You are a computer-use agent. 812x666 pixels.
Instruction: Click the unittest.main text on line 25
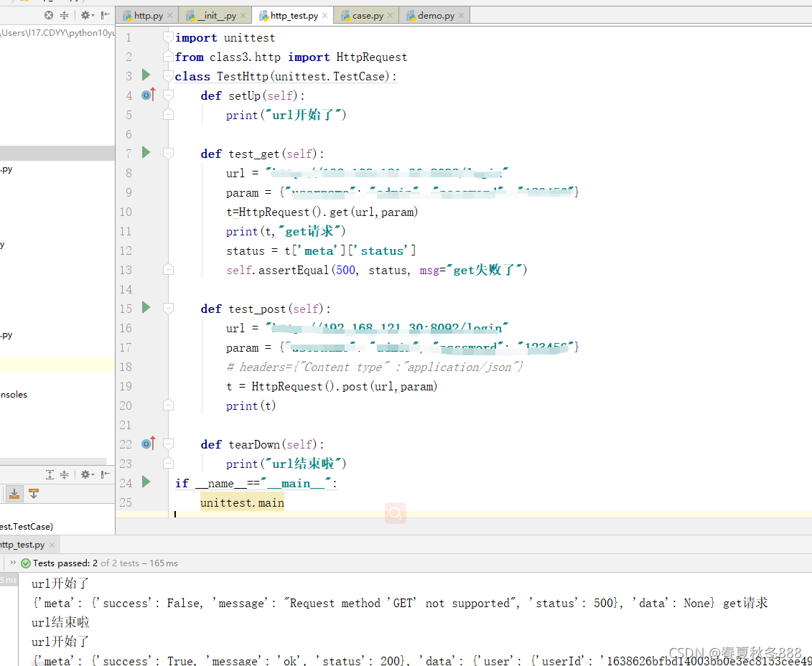242,502
